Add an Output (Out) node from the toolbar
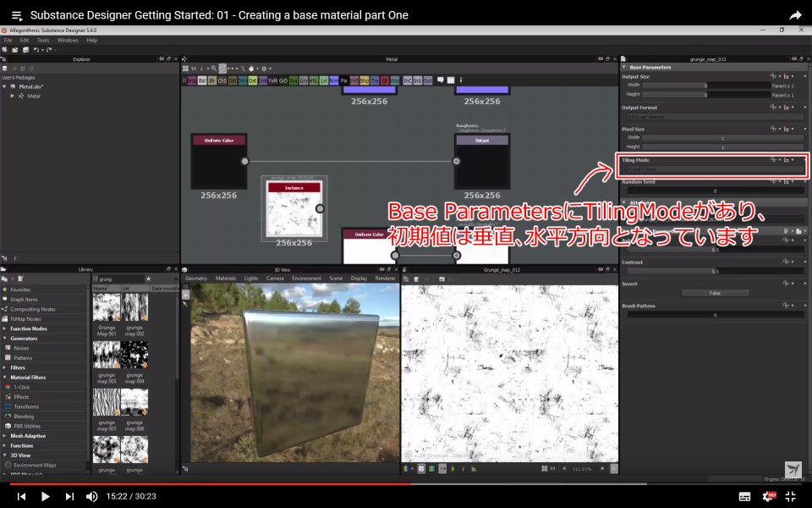The height and width of the screenshot is (508, 812). tap(428, 81)
